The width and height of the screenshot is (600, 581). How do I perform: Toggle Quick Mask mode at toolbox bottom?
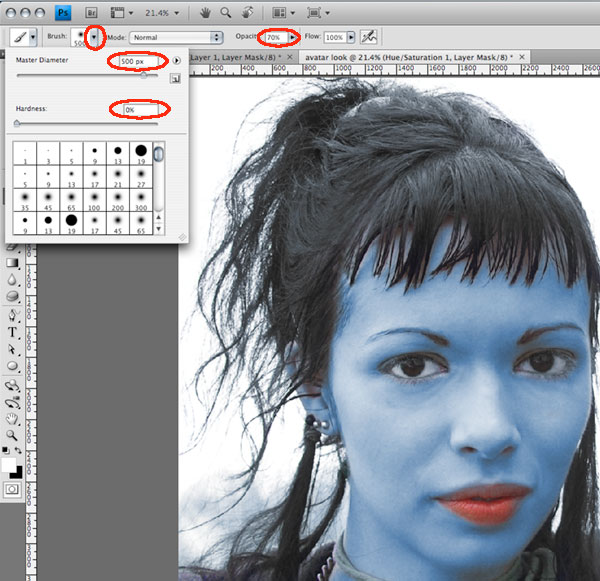click(13, 490)
